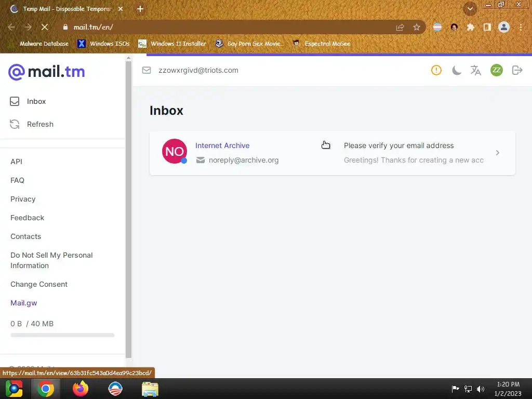This screenshot has width=532, height=399.
Task: Open the yellow warning alert icon
Action: (x=436, y=70)
